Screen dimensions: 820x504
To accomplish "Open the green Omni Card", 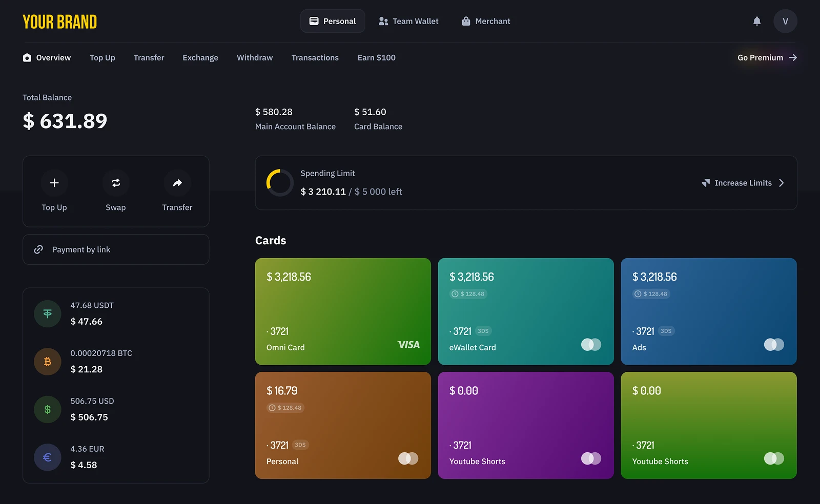I will coord(343,311).
